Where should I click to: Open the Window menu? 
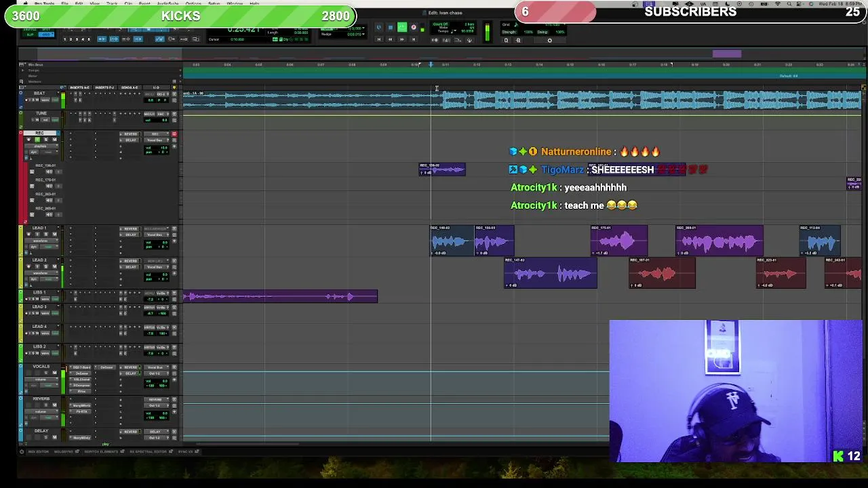tap(235, 3)
